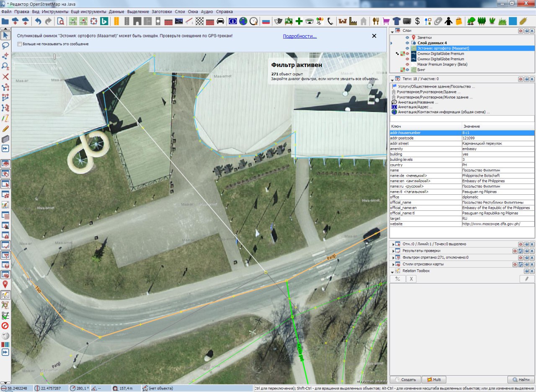The width and height of the screenshot is (536, 392).
Task: Select the Delete mode red X tool
Action: (x=6, y=77)
